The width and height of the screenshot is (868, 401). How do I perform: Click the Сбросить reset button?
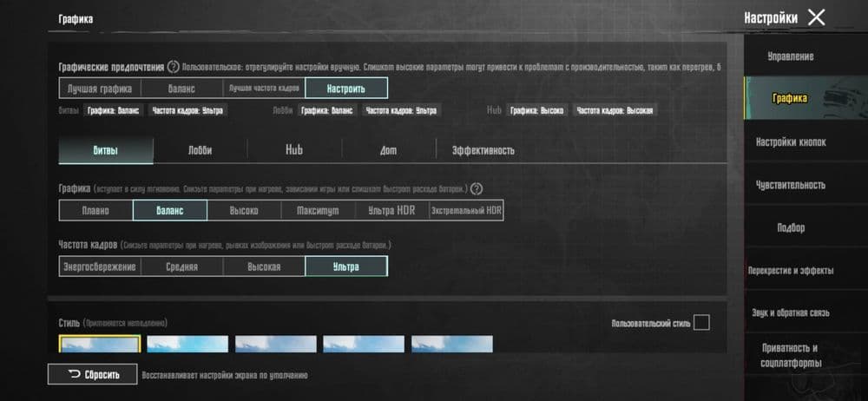pyautogui.click(x=93, y=374)
